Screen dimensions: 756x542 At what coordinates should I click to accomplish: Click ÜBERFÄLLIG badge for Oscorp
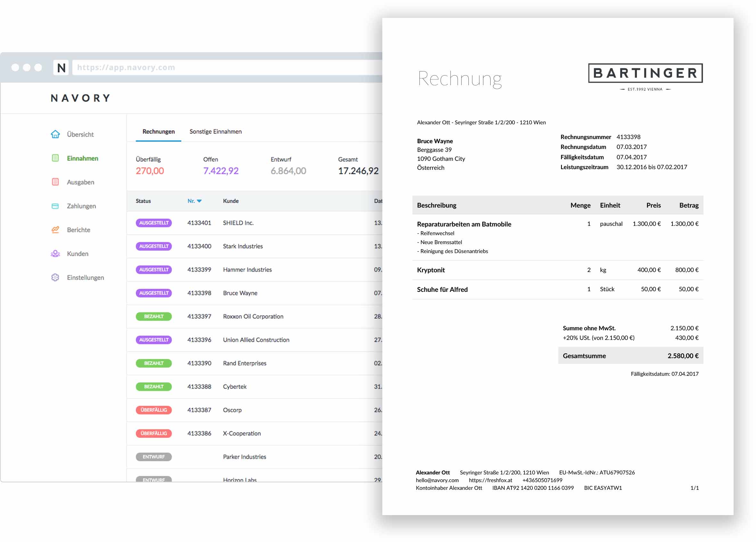pyautogui.click(x=154, y=410)
